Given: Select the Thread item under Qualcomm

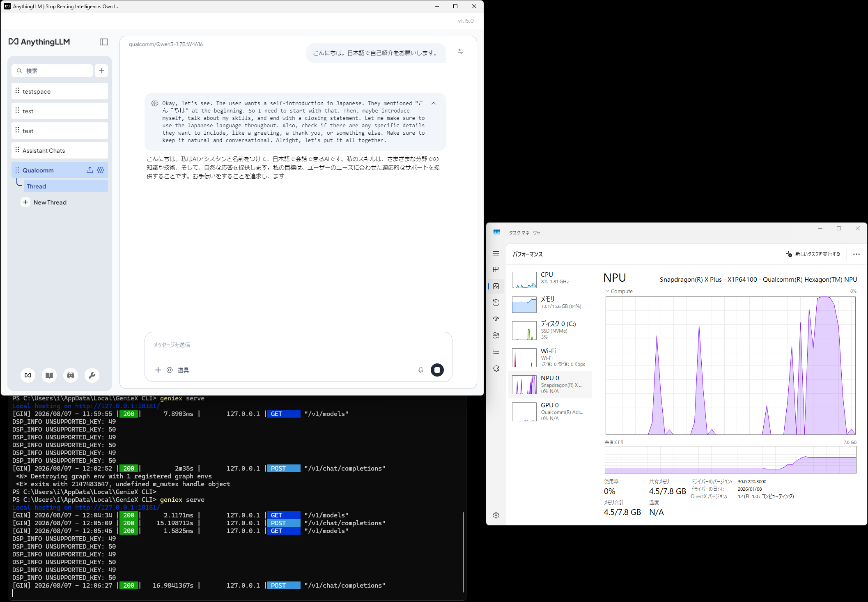Looking at the screenshot, I should pyautogui.click(x=66, y=186).
